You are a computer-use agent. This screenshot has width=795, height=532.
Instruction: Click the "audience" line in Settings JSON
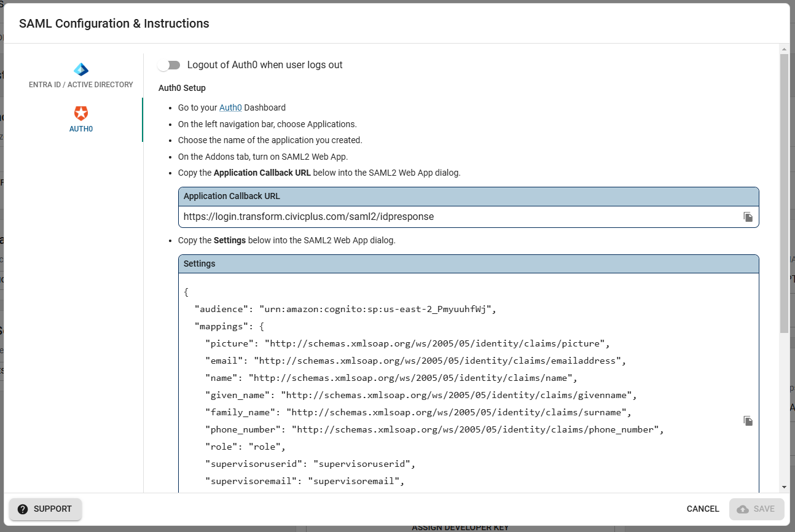(345, 309)
